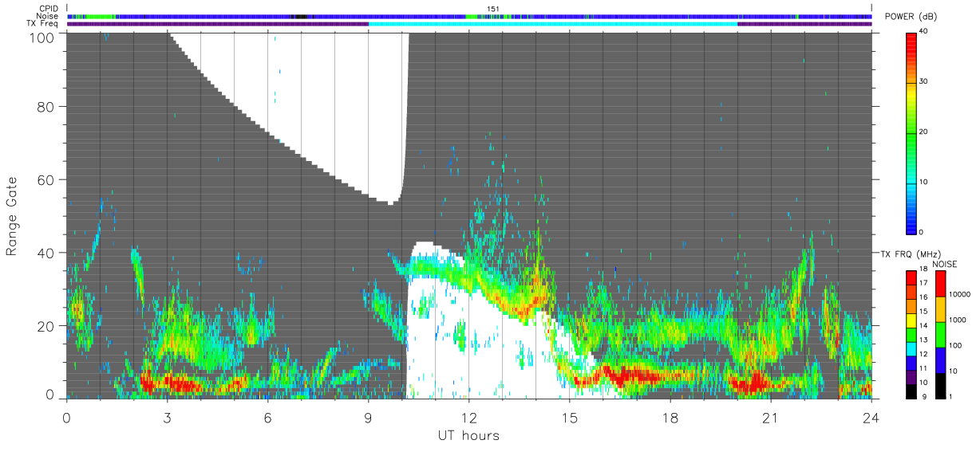Click the 18 tick on UT hours axis
The width and height of the screenshot is (980, 452).
670,417
